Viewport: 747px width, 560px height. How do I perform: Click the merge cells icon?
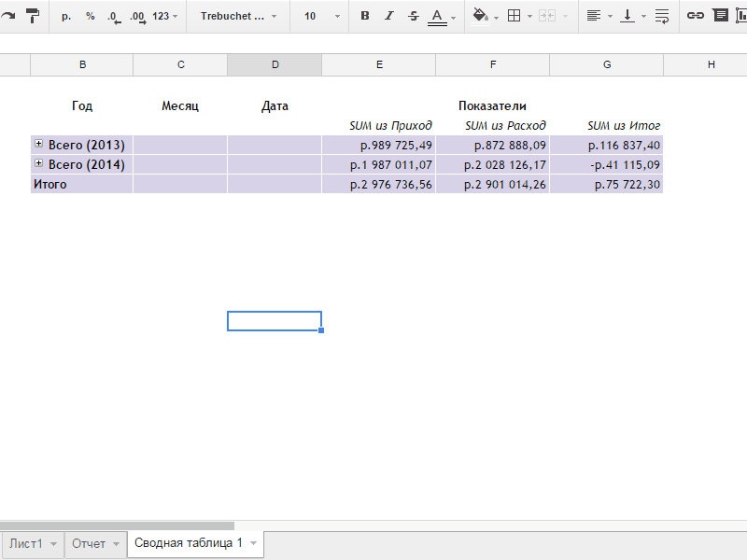(547, 16)
